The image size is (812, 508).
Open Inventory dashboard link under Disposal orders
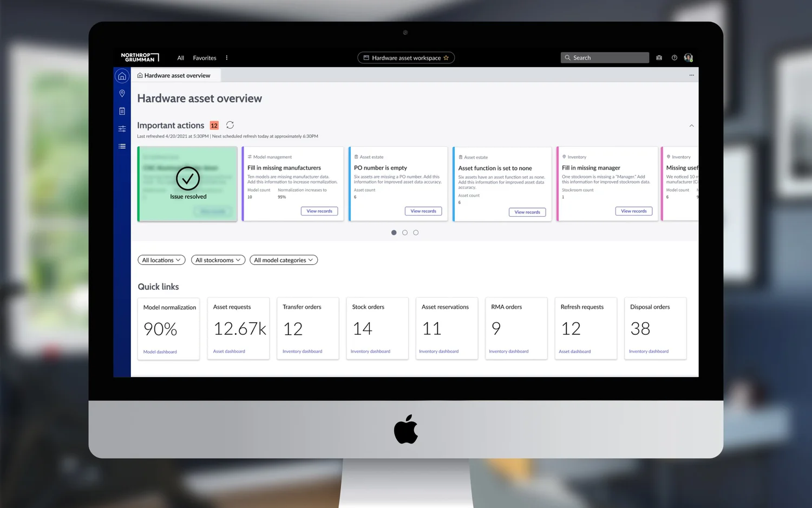point(649,351)
